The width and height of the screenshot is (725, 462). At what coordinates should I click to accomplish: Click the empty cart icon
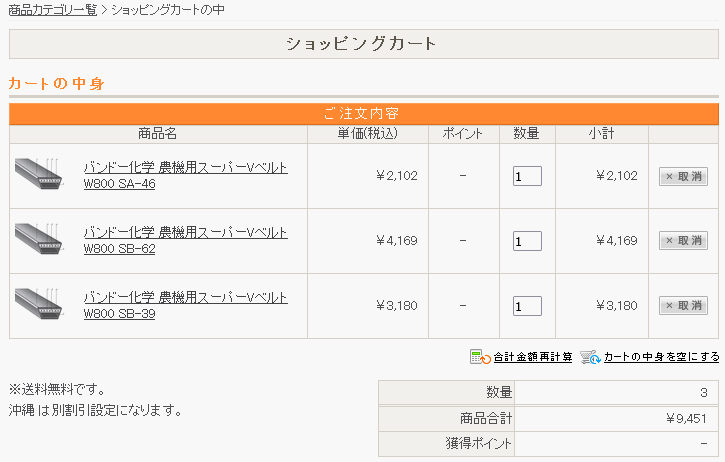pyautogui.click(x=590, y=357)
